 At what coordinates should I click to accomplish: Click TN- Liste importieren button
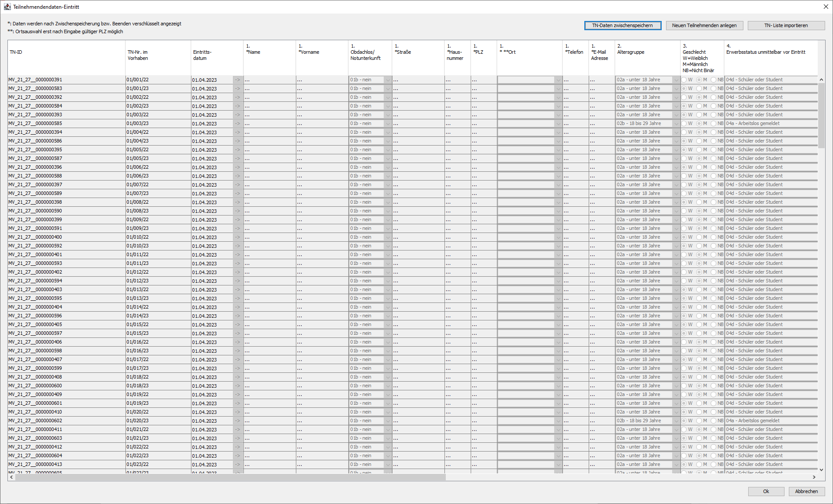coord(786,25)
